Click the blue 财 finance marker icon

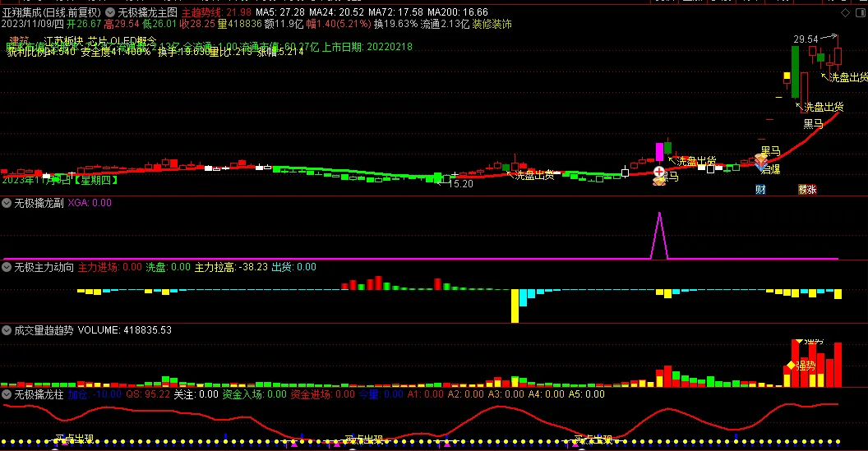click(760, 189)
